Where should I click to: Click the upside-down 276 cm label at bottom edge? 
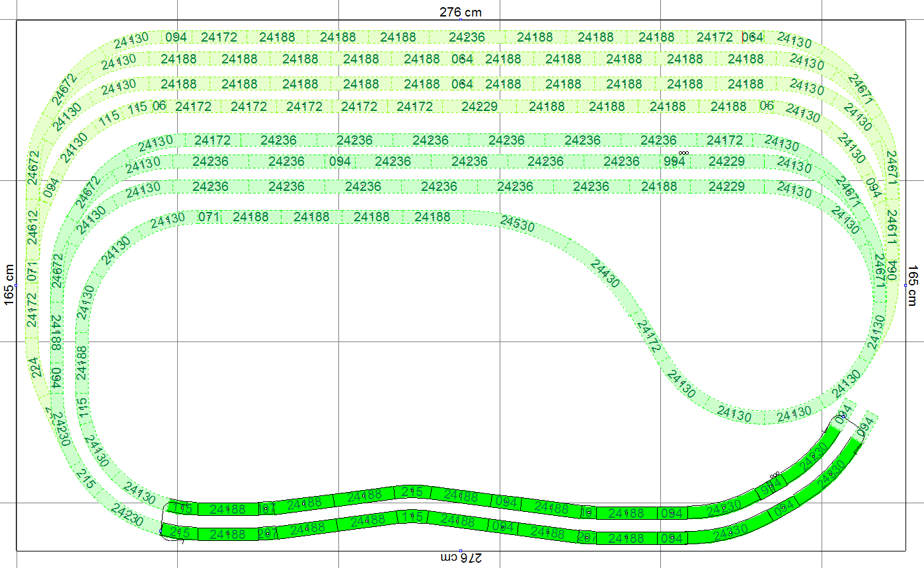[461, 557]
